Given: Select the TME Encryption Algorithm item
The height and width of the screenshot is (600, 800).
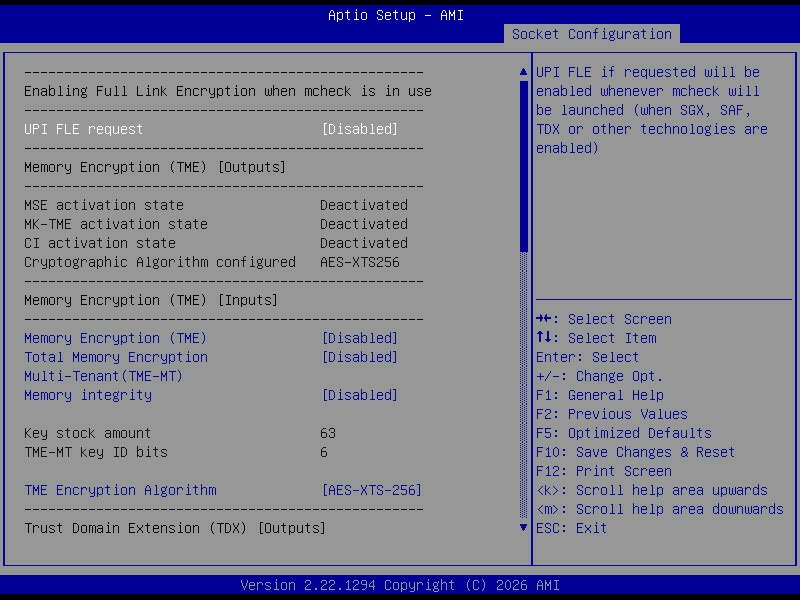Looking at the screenshot, I should pos(120,490).
